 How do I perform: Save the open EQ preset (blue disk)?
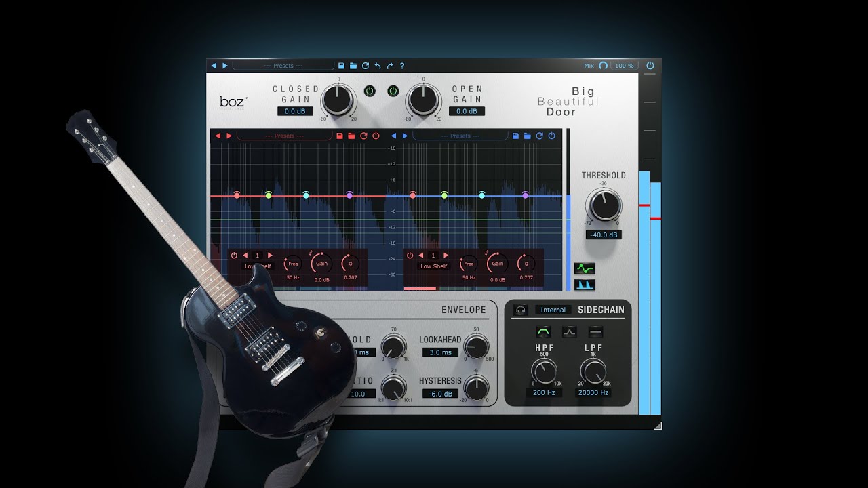click(x=515, y=136)
